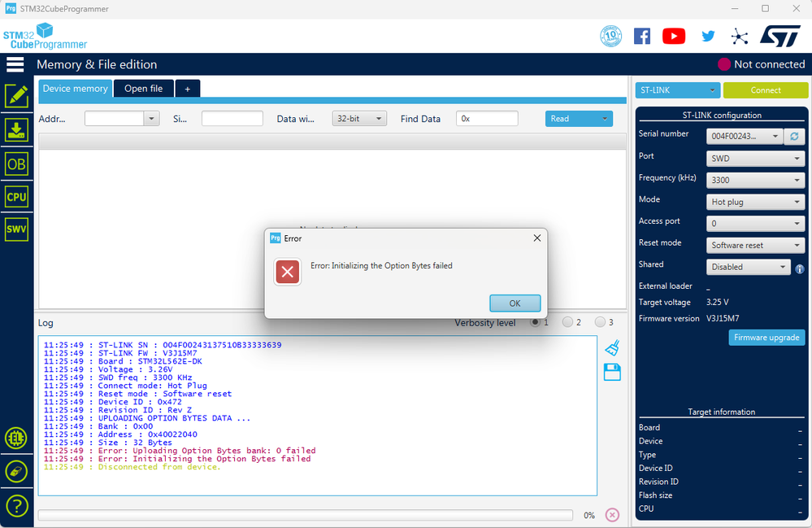Open the Shared setting dropdown
The width and height of the screenshot is (812, 528).
(747, 266)
